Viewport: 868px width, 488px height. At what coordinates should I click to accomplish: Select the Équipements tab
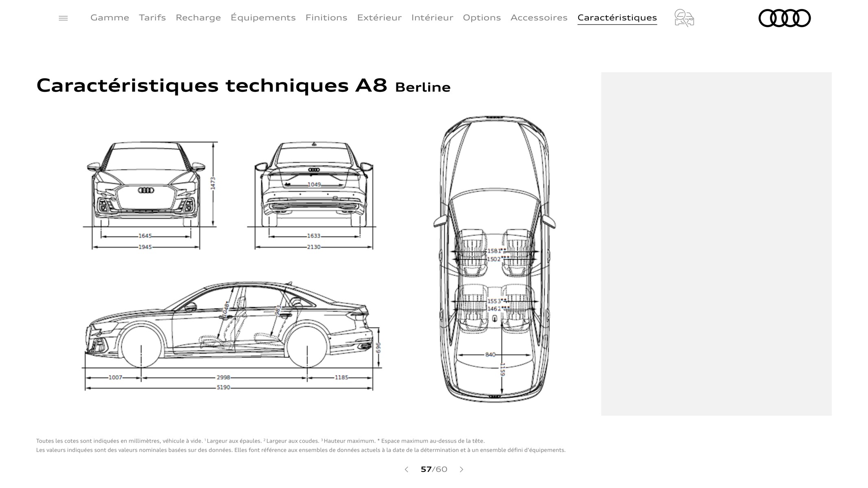click(x=263, y=17)
